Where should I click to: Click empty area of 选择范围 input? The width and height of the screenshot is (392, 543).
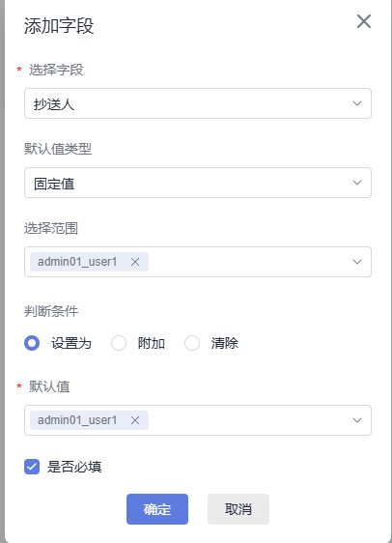(x=249, y=262)
